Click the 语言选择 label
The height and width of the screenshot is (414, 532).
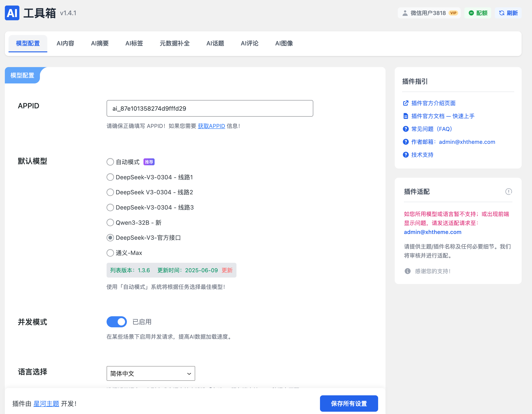[33, 372]
